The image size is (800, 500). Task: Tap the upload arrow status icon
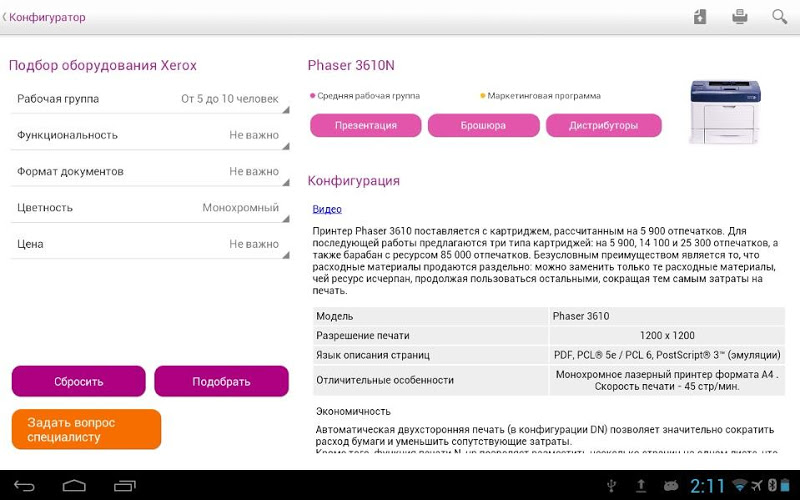(x=641, y=486)
